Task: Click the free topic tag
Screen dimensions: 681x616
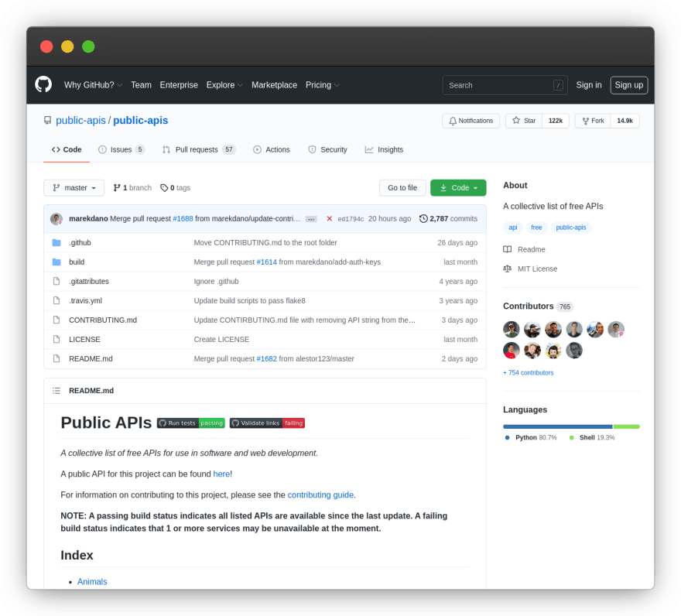Action: [x=536, y=228]
